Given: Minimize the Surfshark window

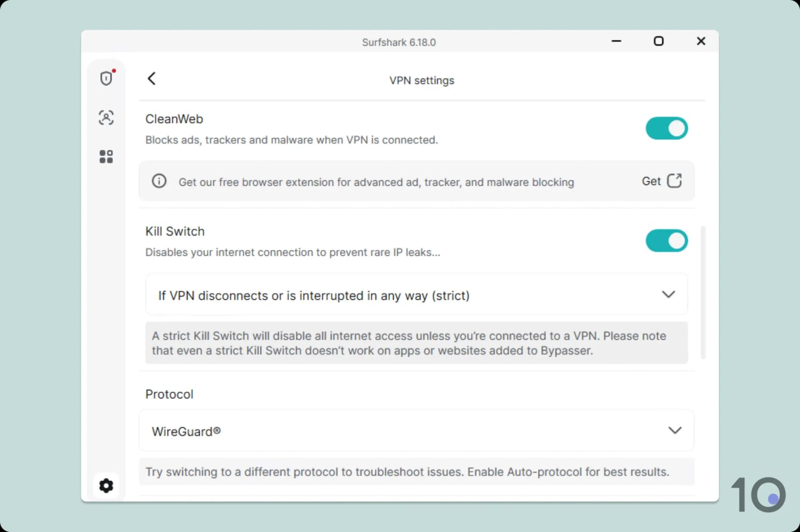Looking at the screenshot, I should coord(617,41).
